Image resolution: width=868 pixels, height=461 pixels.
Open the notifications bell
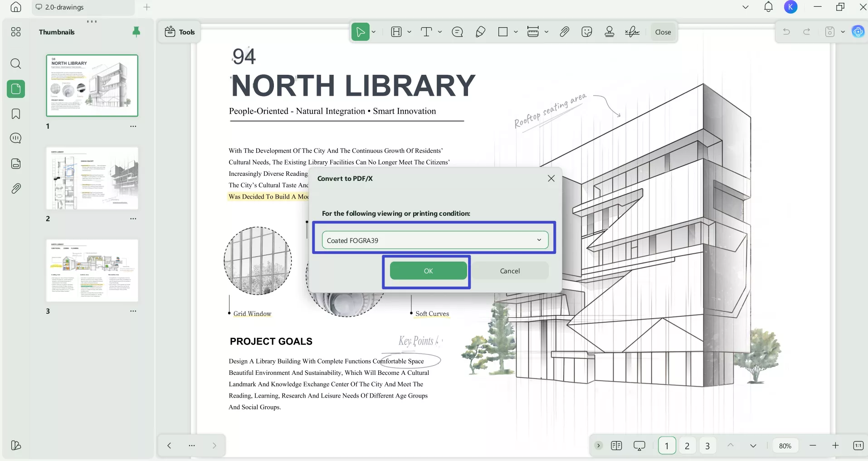click(768, 7)
